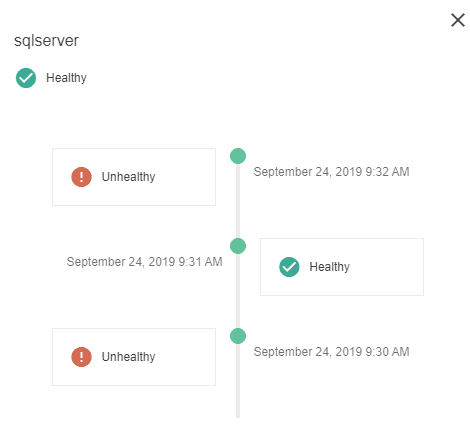Click the September 24, 2019 9:30 AM timestamp
Viewport: 470px width, 424px height.
(x=331, y=352)
